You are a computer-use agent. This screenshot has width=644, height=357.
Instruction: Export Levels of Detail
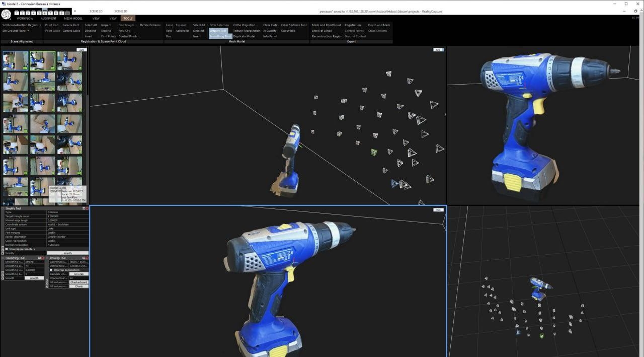(x=321, y=31)
